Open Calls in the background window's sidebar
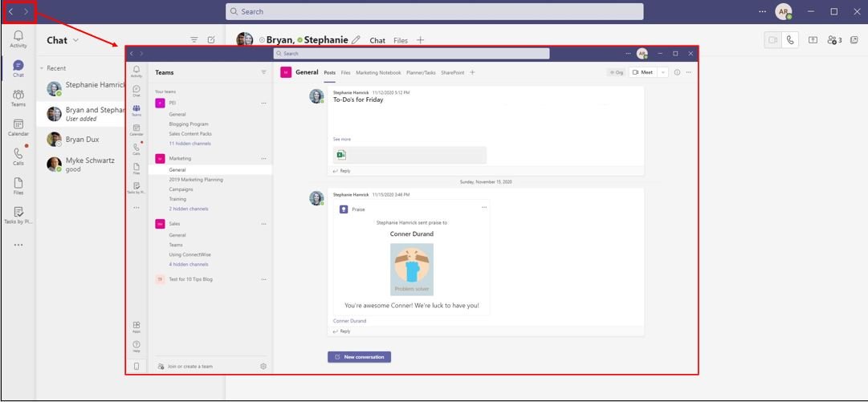 pos(18,157)
